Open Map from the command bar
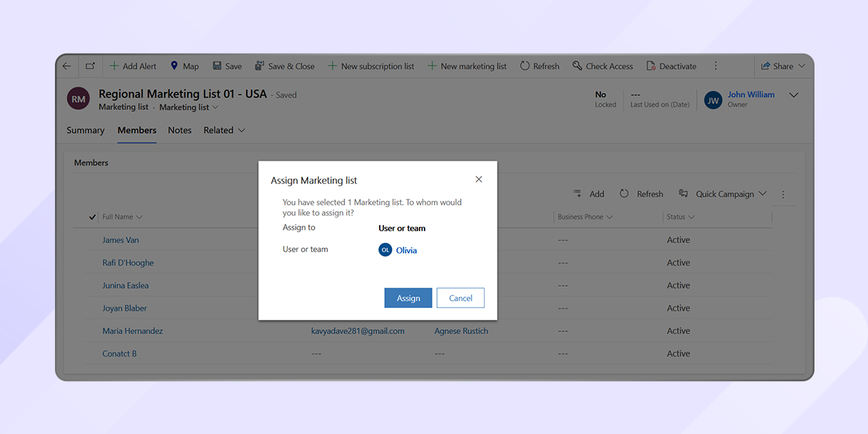This screenshot has height=434, width=868. 184,66
